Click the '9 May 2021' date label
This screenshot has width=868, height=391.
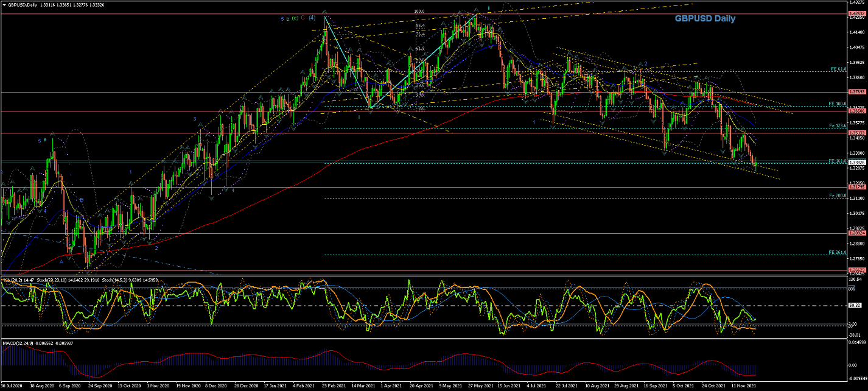pyautogui.click(x=452, y=386)
